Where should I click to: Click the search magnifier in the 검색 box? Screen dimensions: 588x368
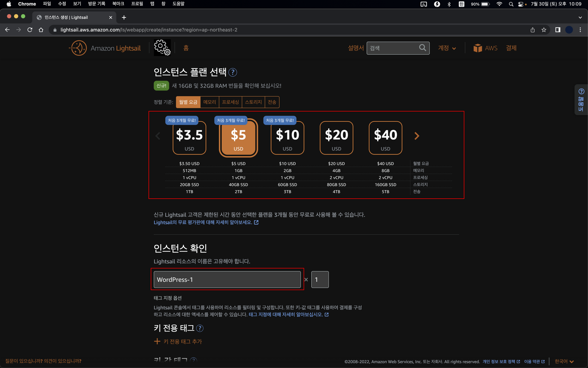(423, 48)
